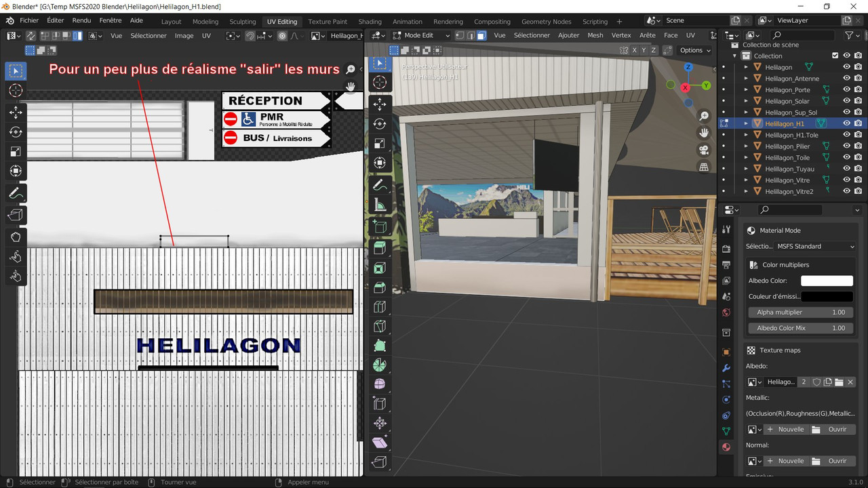Screen dimensions: 868x488
Task: Select the Bevel tool
Action: click(380, 287)
